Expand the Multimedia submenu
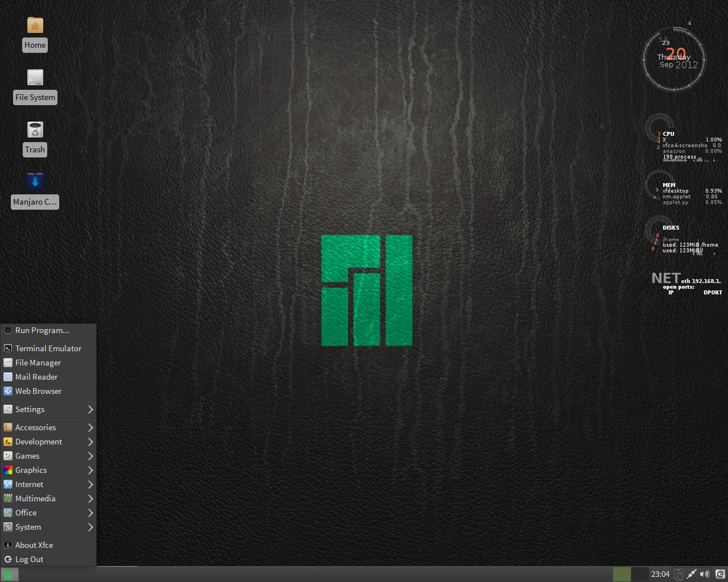Viewport: 728px width, 582px height. (34, 498)
